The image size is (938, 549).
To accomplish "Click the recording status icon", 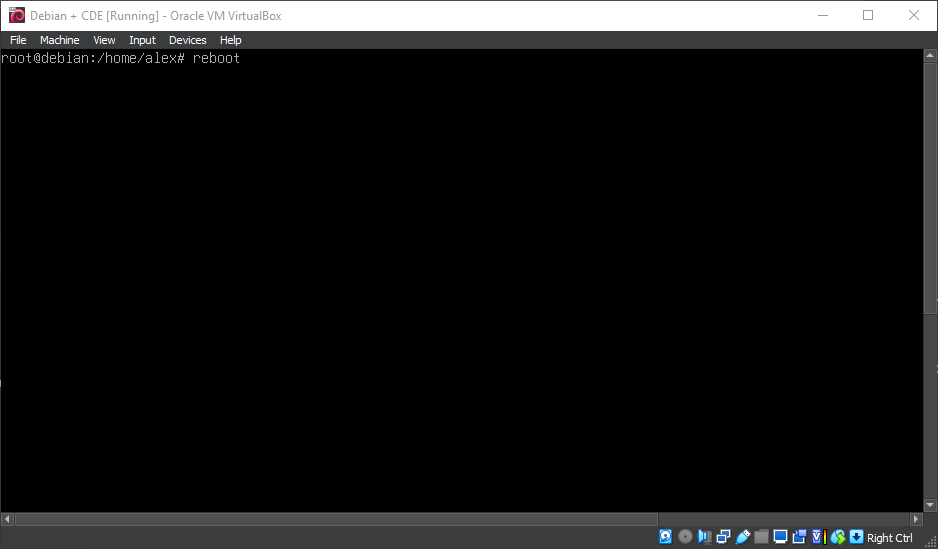I will pos(799,537).
